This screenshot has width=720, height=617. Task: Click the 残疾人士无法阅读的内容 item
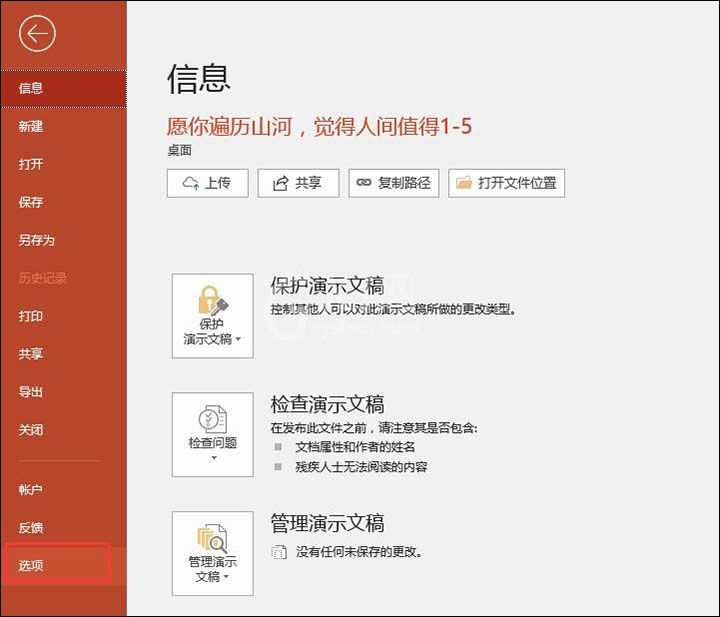click(361, 467)
